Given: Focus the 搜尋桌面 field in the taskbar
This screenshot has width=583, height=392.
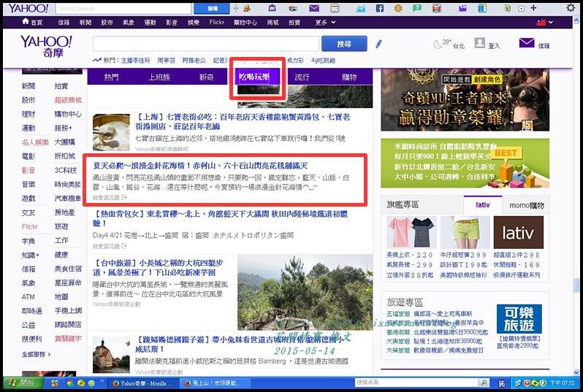Looking at the screenshot, I should coord(417,383).
